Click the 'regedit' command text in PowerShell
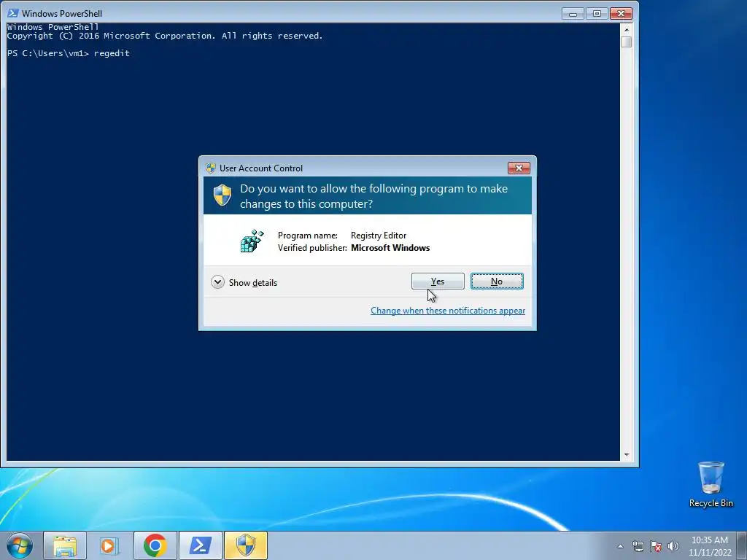The height and width of the screenshot is (560, 747). tap(112, 53)
